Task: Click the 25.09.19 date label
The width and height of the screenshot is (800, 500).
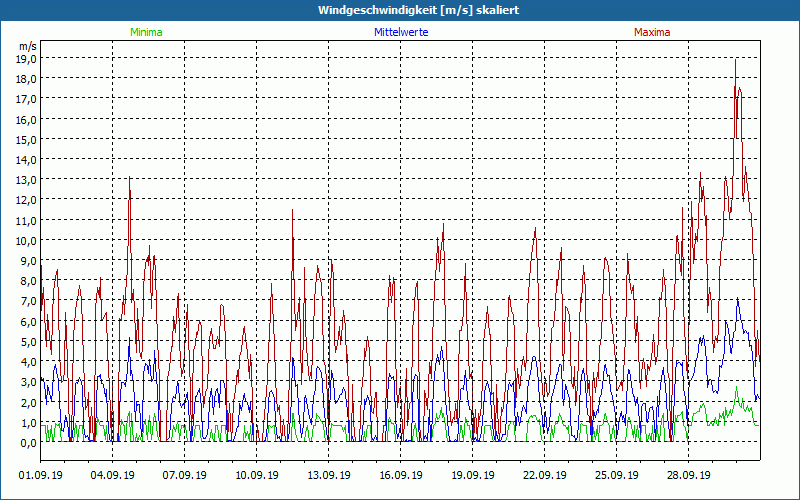Action: pos(616,475)
